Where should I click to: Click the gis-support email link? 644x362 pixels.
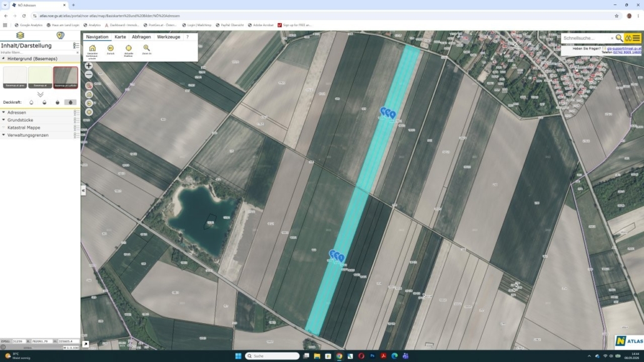click(x=623, y=49)
